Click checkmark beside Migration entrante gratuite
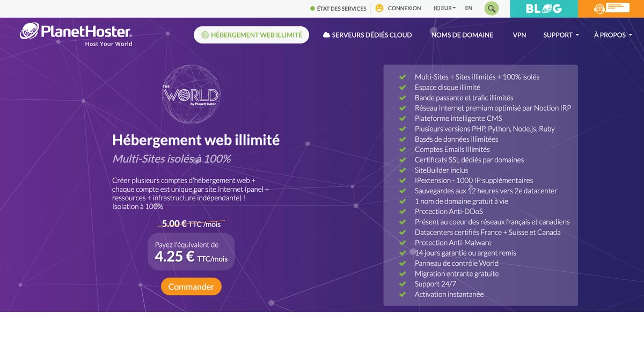The width and height of the screenshot is (644, 341). pos(402,274)
